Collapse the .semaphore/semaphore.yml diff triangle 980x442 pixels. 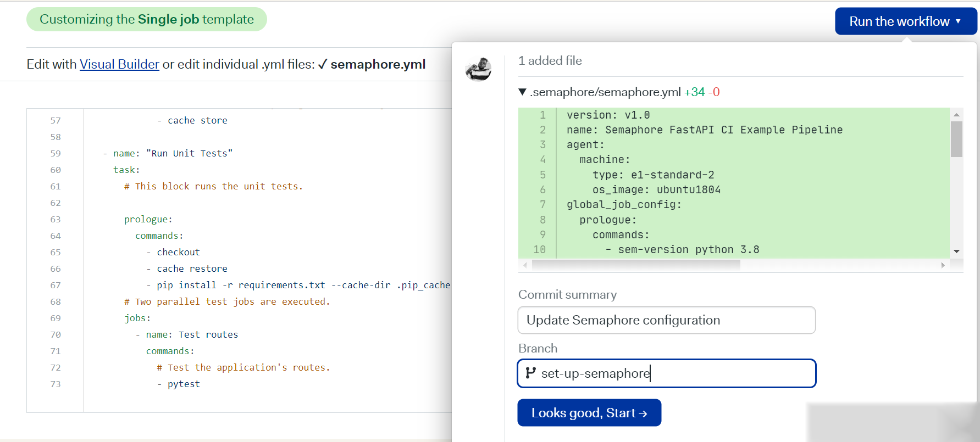pos(522,92)
